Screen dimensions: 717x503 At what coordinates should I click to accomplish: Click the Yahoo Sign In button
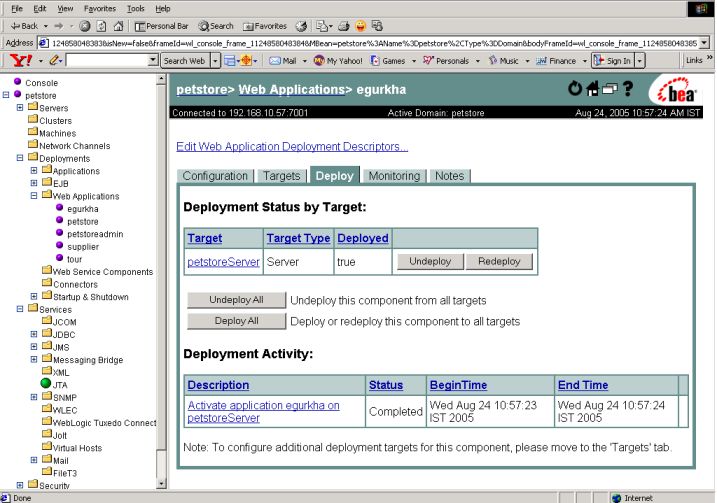(x=613, y=60)
